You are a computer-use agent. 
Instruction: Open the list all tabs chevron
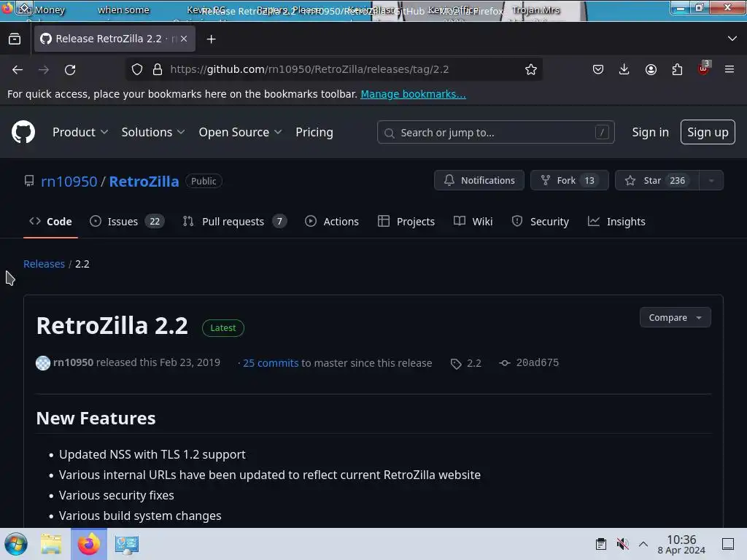[732, 39]
